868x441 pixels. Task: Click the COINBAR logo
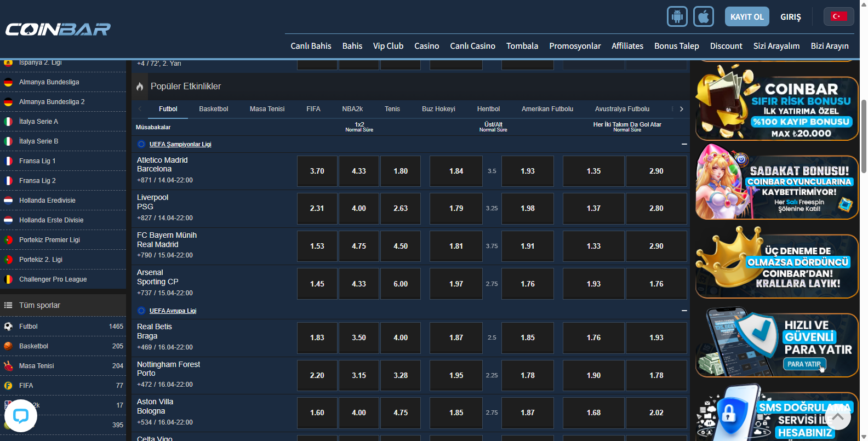coord(58,29)
